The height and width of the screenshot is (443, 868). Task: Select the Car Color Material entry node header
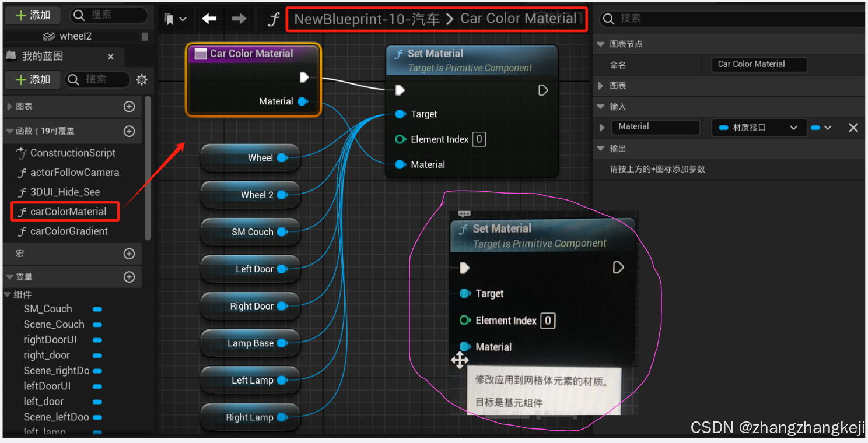coord(253,54)
